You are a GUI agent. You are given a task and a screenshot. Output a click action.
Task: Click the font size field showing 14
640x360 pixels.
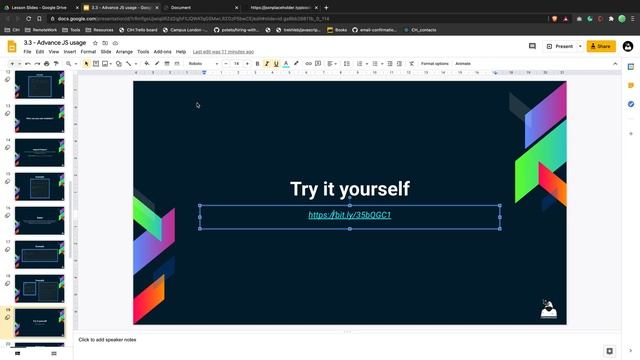click(x=236, y=64)
